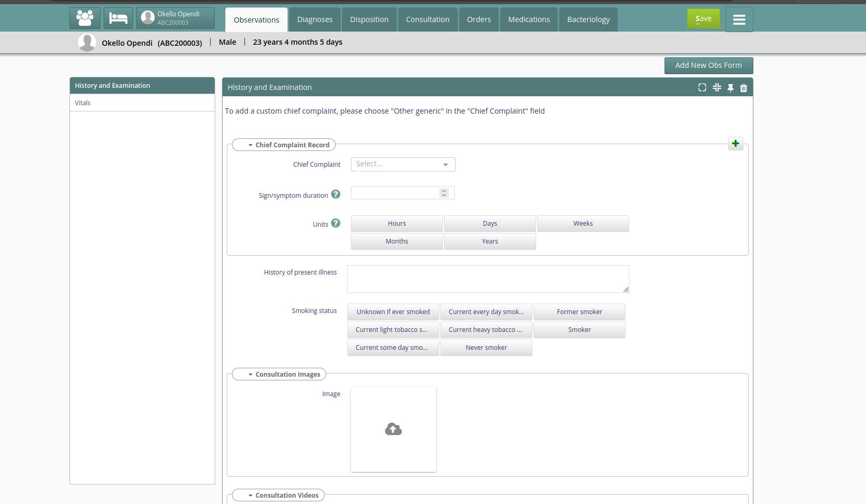Viewport: 866px width, 504px height.
Task: Add another Chief Complaint Record with plus
Action: tap(736, 143)
